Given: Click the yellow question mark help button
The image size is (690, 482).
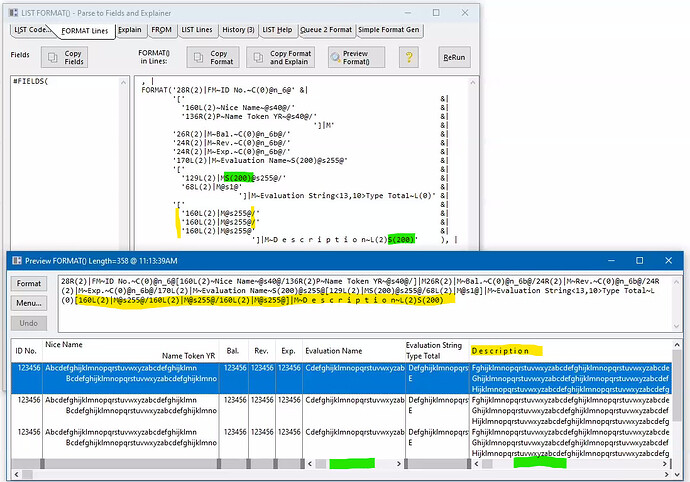Looking at the screenshot, I should [x=408, y=57].
